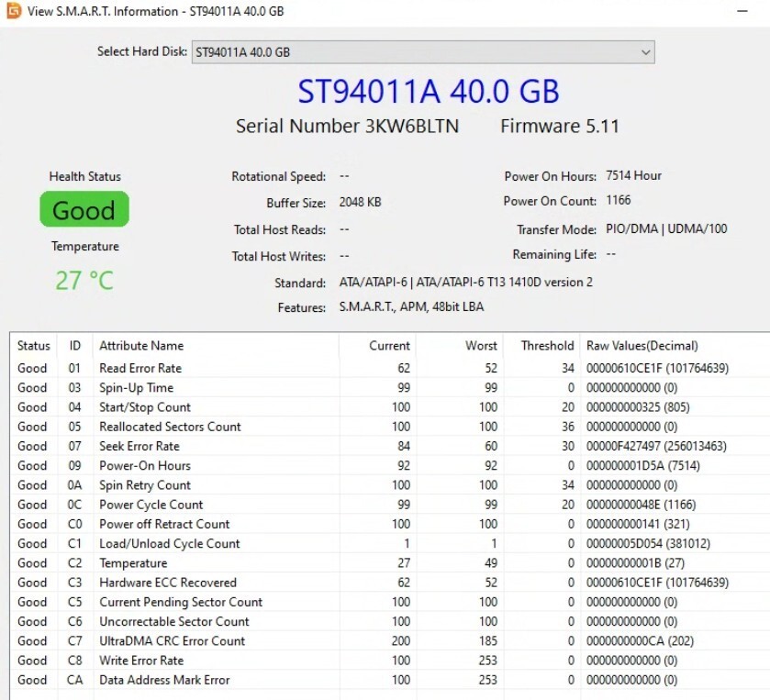The image size is (770, 700).
Task: Click Serial Number 3KW6BLTN text
Action: (x=347, y=127)
